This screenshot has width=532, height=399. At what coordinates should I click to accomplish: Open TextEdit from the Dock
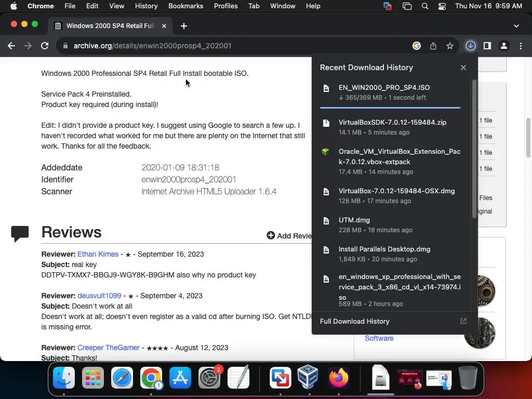238,378
